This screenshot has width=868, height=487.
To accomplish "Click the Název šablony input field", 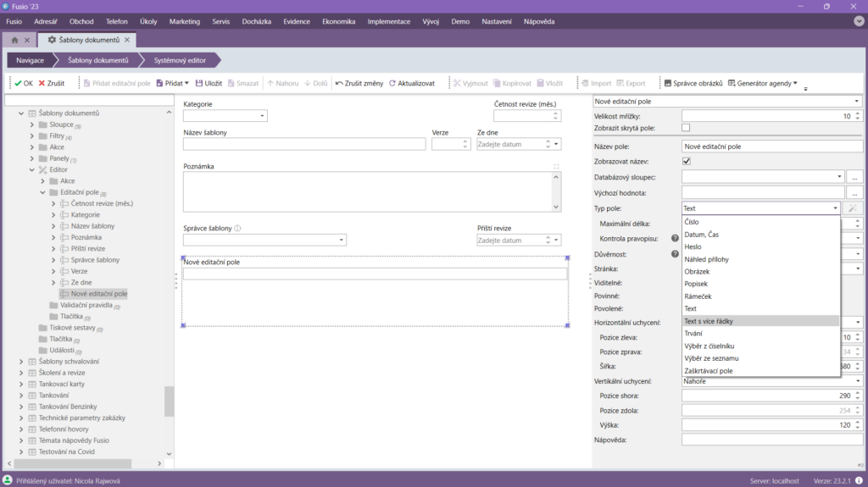I will (x=303, y=144).
